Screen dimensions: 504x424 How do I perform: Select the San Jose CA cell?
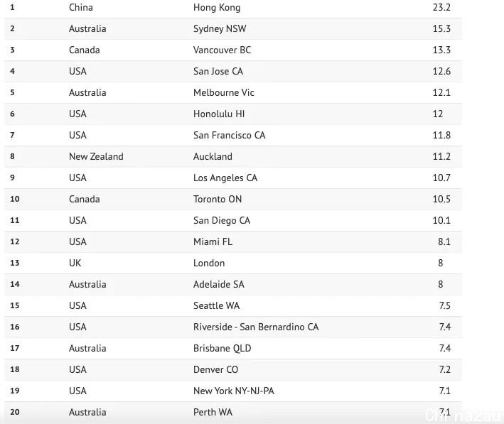coord(218,71)
